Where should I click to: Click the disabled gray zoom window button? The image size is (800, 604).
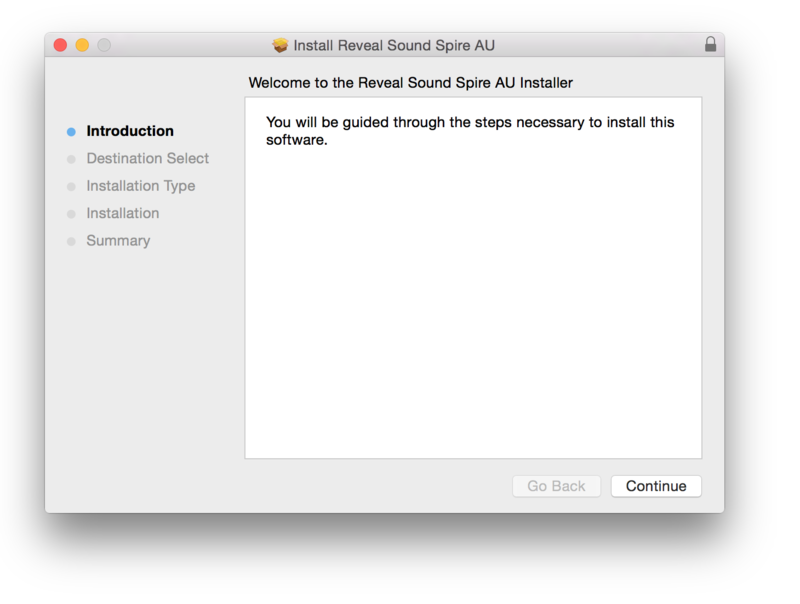coord(104,45)
